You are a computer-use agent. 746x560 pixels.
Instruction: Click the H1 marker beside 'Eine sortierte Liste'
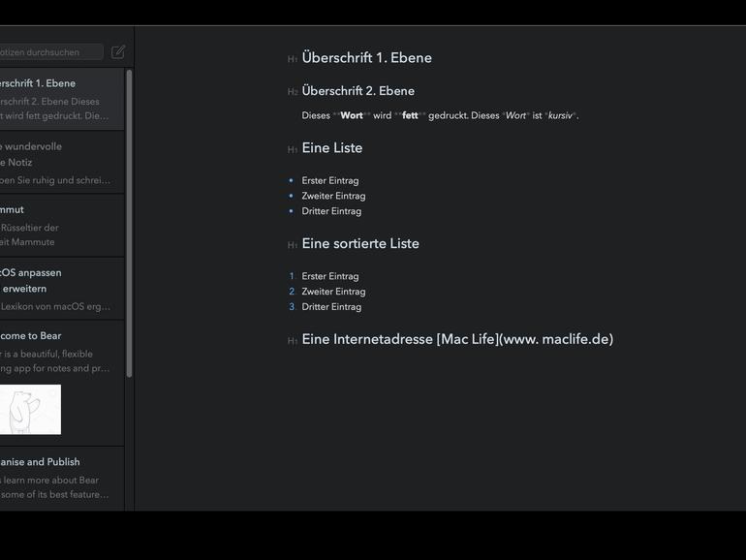(x=292, y=245)
